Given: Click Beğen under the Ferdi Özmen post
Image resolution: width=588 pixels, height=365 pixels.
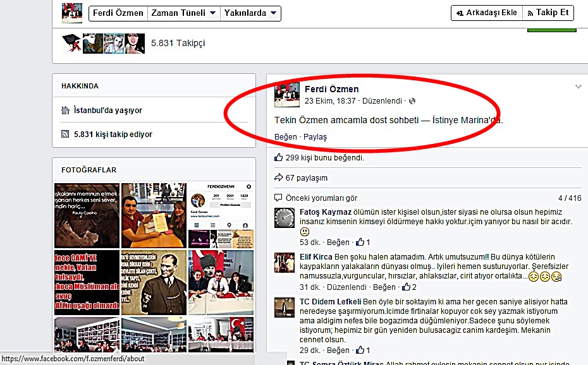Looking at the screenshot, I should coord(285,137).
